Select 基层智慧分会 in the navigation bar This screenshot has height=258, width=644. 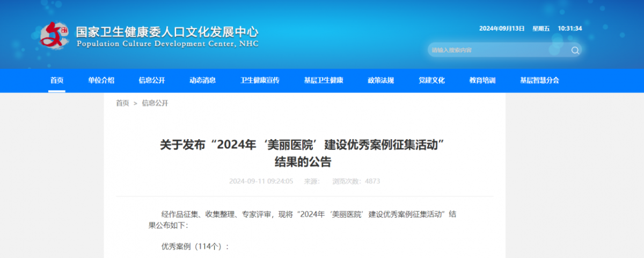pos(539,81)
